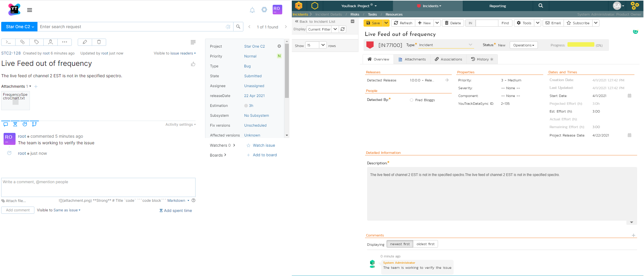Show the VCS changes activity filter
Viewport: 644px width, 276px height.
point(34,124)
